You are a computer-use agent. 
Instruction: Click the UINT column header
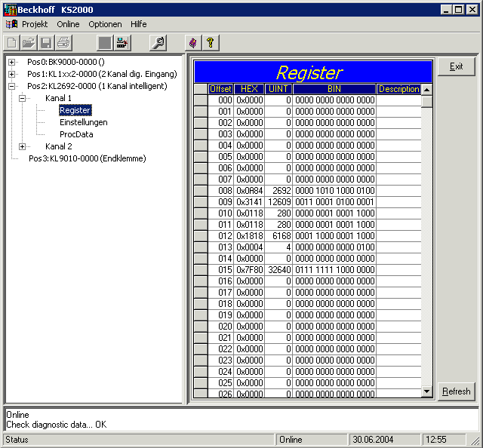[x=278, y=89]
